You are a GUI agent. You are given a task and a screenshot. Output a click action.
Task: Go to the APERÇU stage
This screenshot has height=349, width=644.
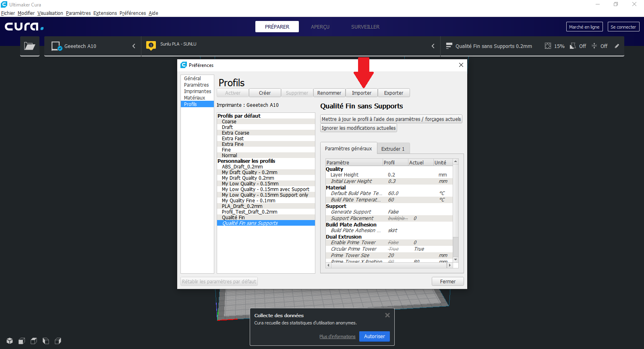(x=320, y=27)
